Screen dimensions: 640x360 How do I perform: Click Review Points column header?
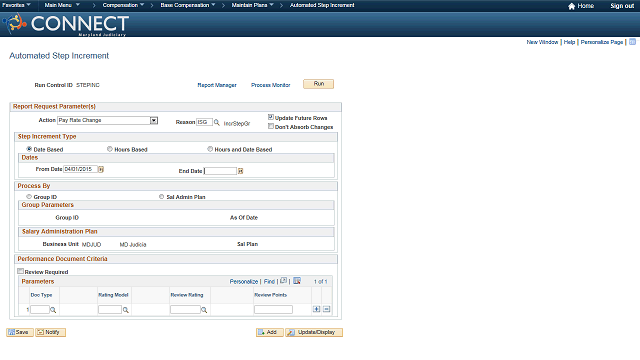tap(271, 295)
